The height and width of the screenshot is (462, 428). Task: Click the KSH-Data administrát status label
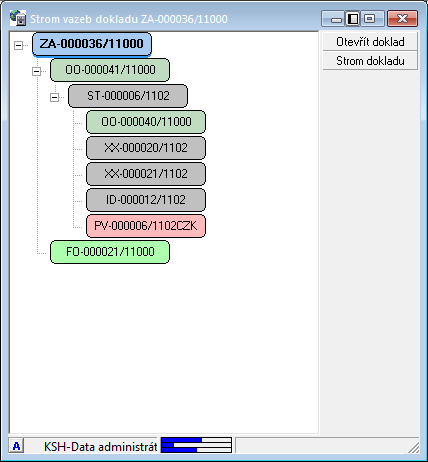(x=101, y=446)
